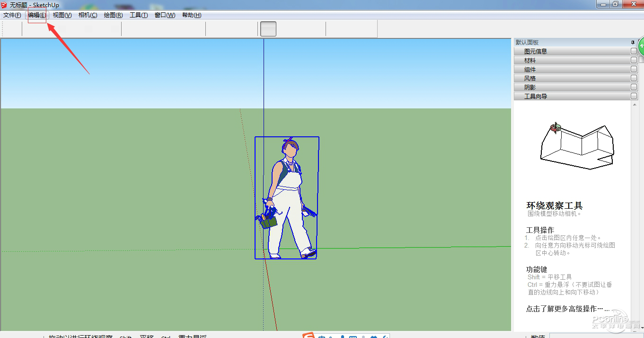Expand the 风格 panel header
The image size is (644, 338).
pos(575,78)
